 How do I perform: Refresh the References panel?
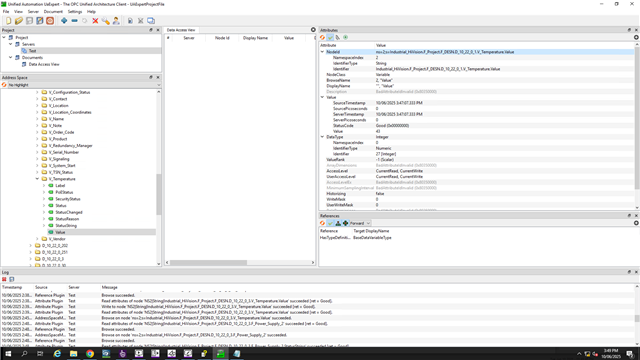[322, 223]
